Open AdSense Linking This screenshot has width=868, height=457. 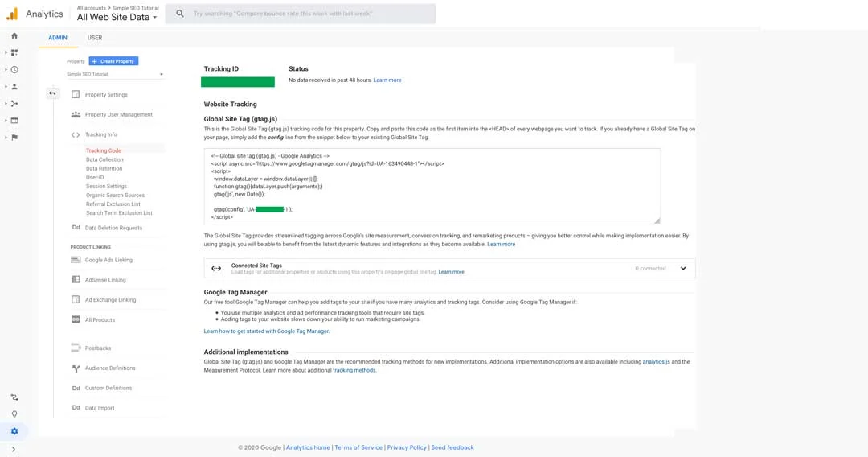(x=105, y=280)
